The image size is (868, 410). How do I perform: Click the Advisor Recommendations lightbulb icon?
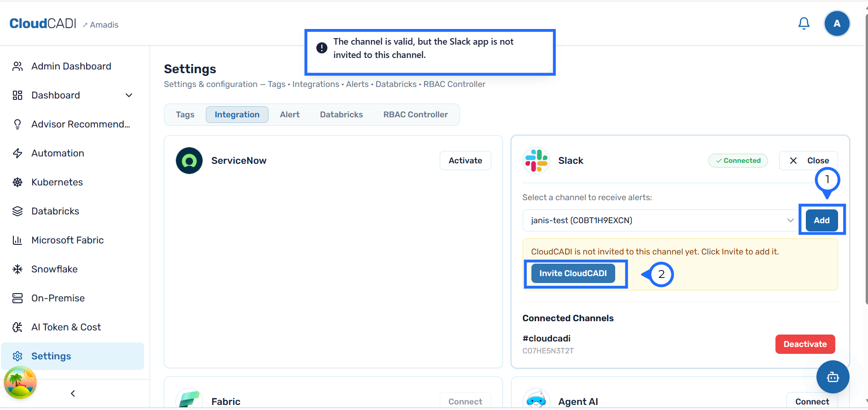coord(17,124)
